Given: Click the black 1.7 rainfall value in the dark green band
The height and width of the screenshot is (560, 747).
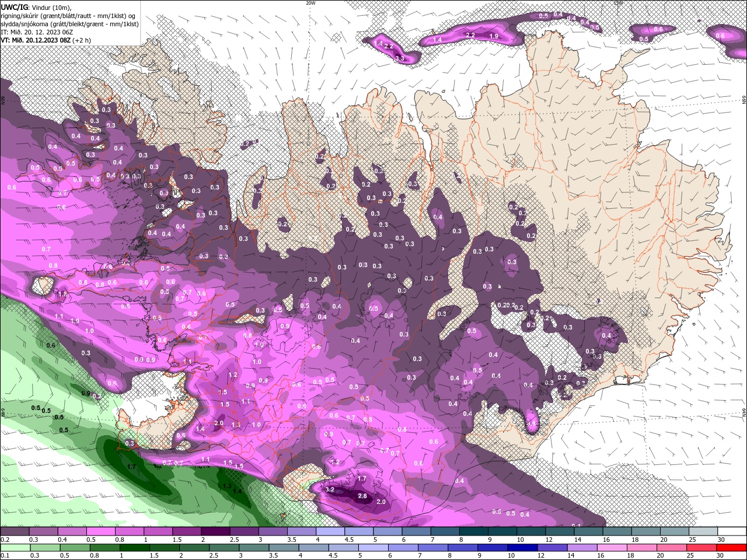Looking at the screenshot, I should click(131, 467).
